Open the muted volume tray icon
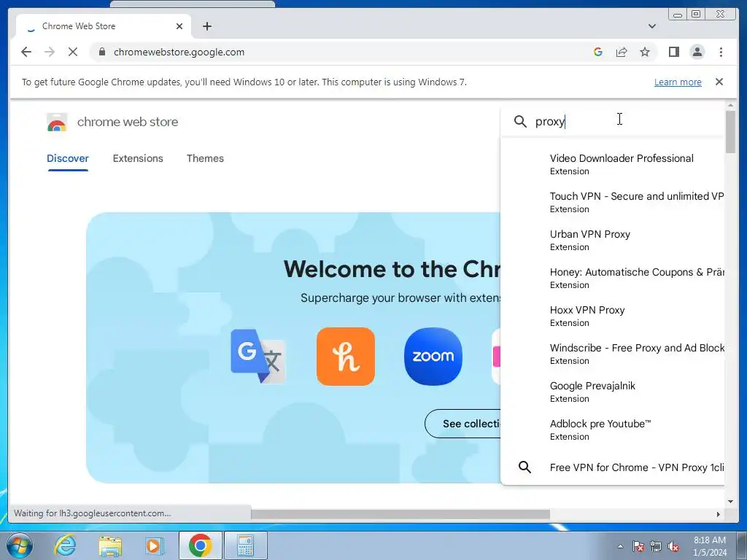The width and height of the screenshot is (747, 560). point(673,546)
